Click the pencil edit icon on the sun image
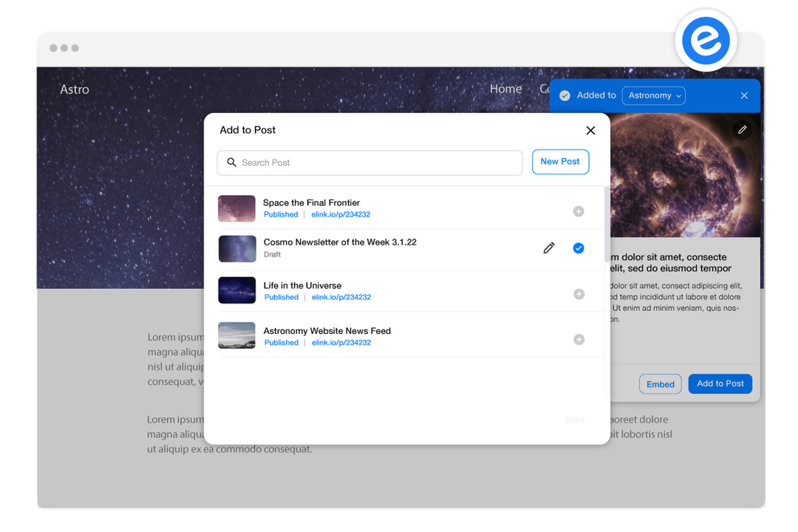This screenshot has width=798, height=532. click(742, 129)
